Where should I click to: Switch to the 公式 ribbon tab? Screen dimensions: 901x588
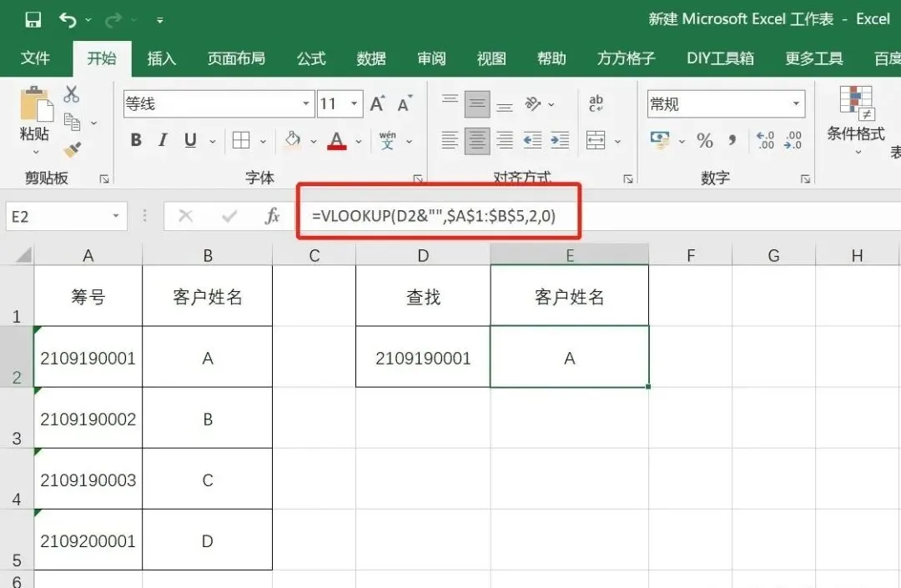click(311, 58)
